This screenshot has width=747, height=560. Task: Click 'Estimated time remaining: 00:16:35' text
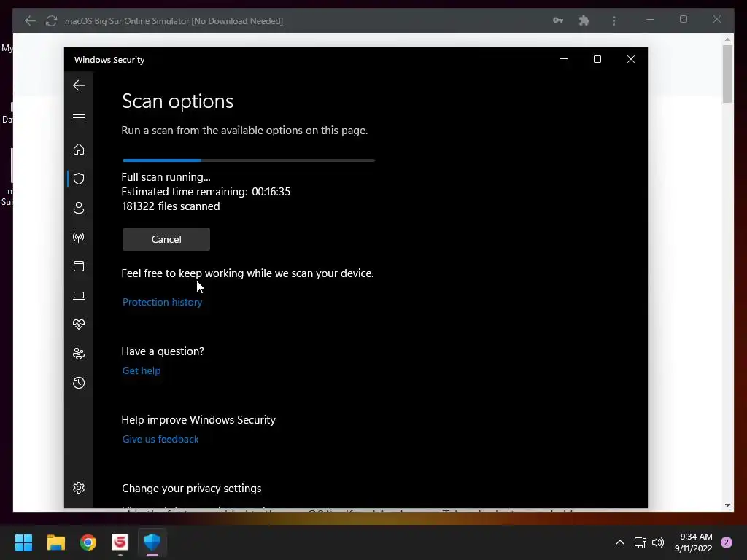[x=206, y=192]
